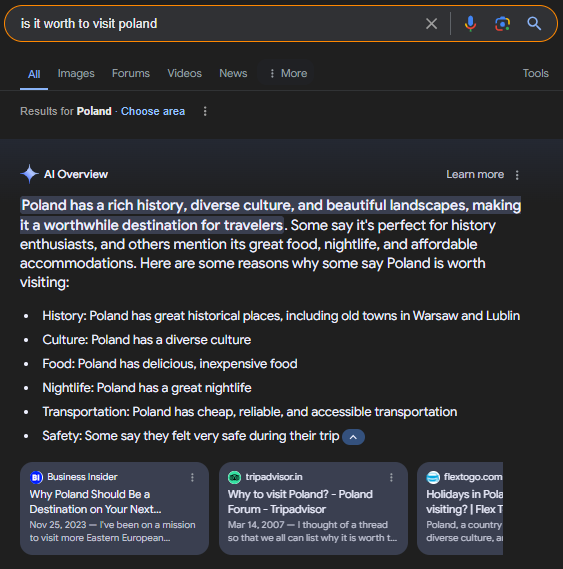The image size is (563, 569).
Task: Open three-dot menu next to Choose area
Action: [x=205, y=111]
